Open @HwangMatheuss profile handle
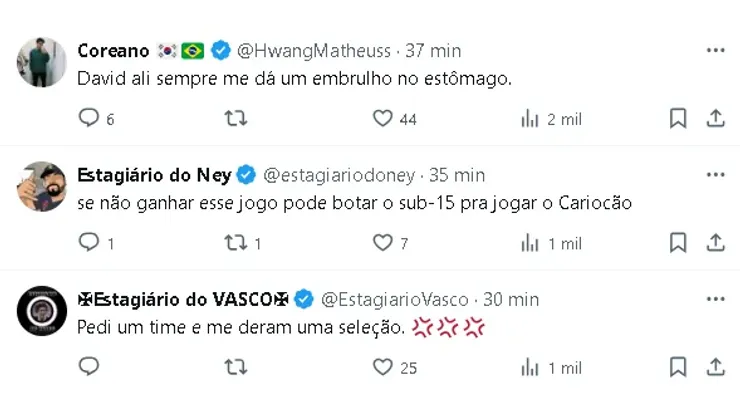Screen dimensions: 740x416 click(x=302, y=50)
